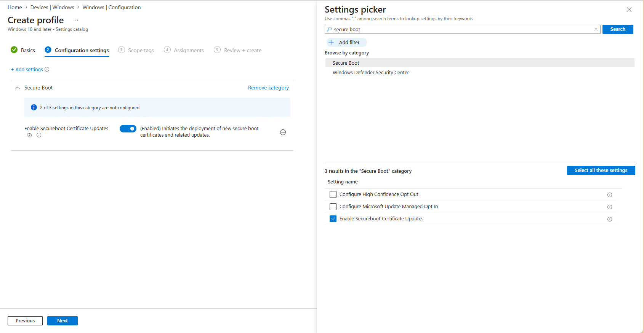
Task: Open the Create profile ellipsis menu
Action: [x=76, y=20]
